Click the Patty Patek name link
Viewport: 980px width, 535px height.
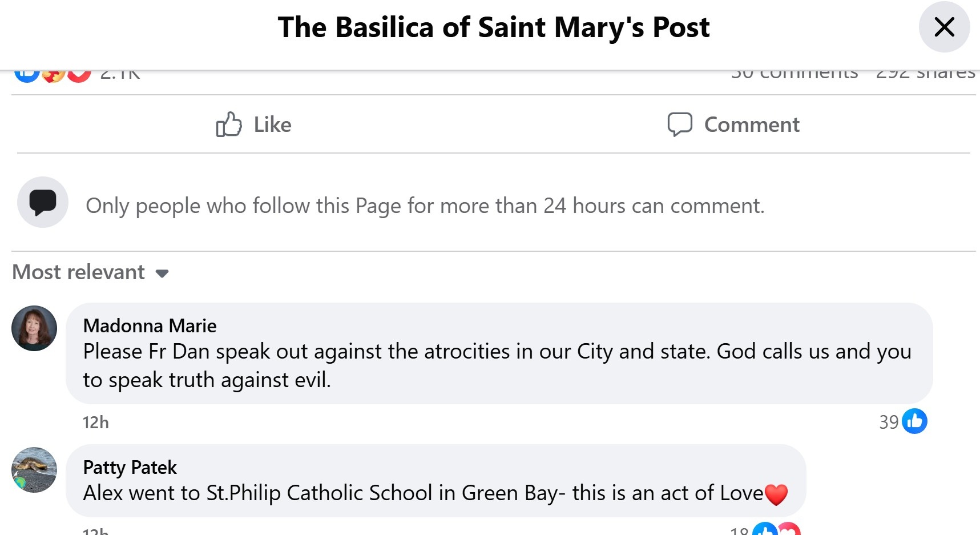tap(130, 467)
